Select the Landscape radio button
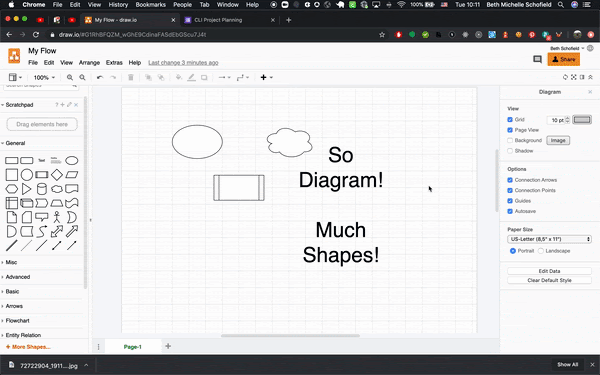Viewport: 600px width, 375px height. (x=541, y=251)
